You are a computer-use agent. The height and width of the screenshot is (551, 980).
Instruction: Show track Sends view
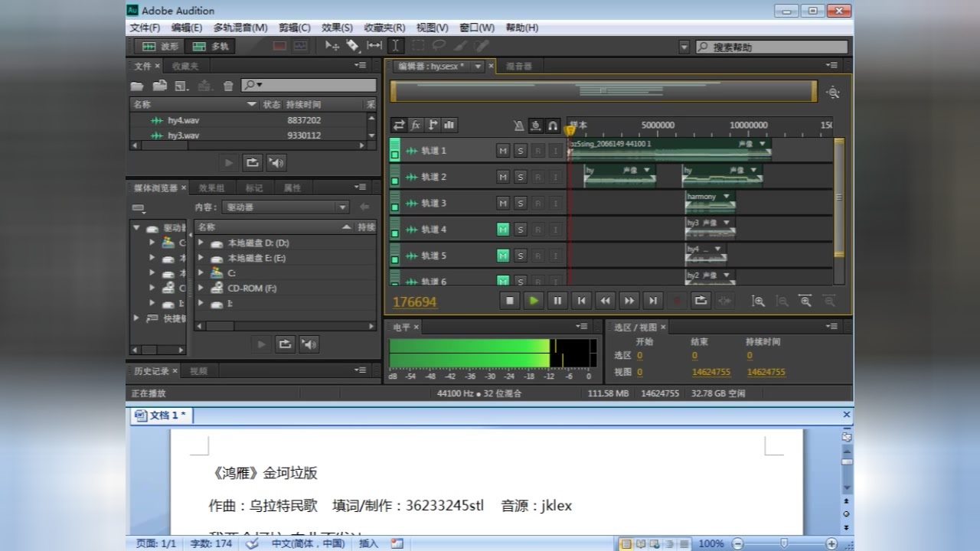click(x=433, y=125)
